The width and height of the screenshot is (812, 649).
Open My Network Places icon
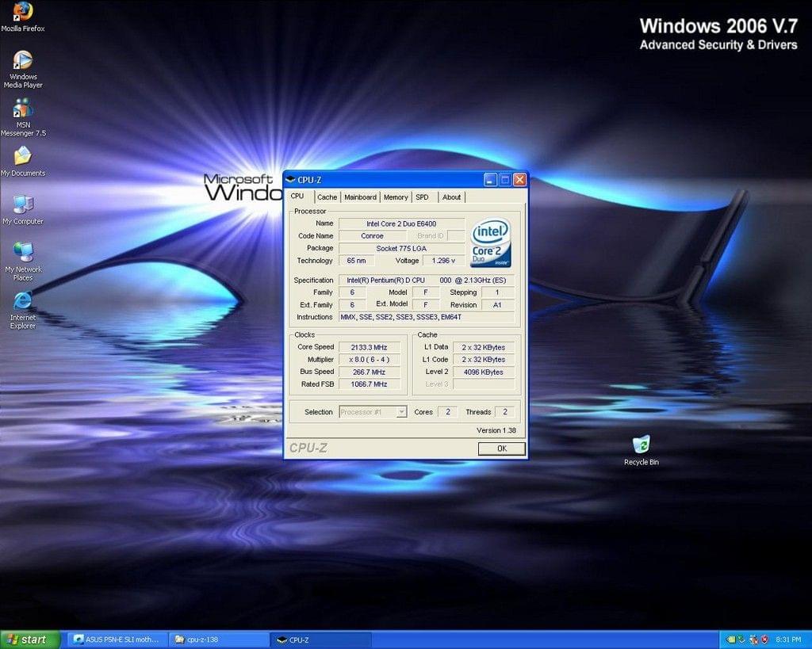23,262
